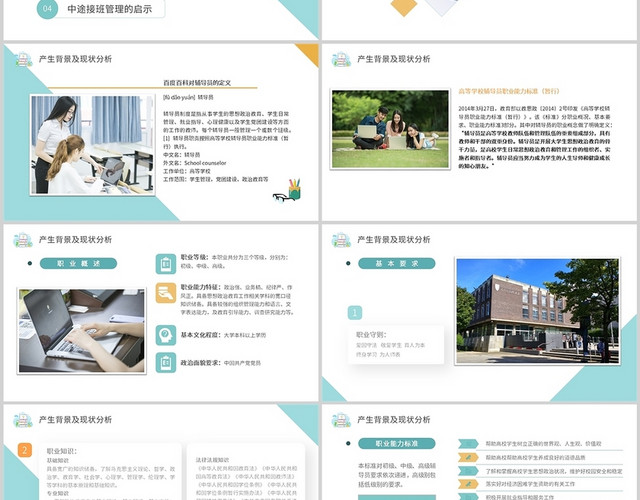This screenshot has width=640, height=500.
Task: Select the list item "帮助高校学生树立正确的世界观、人生观、价值观"
Action: (543, 443)
